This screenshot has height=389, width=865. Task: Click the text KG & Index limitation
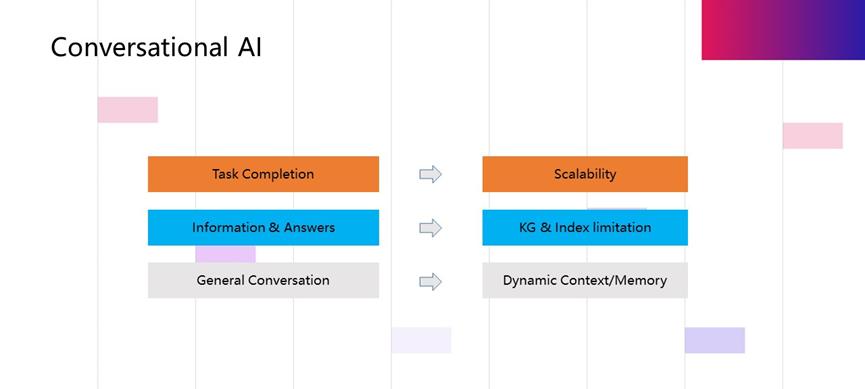tap(585, 227)
